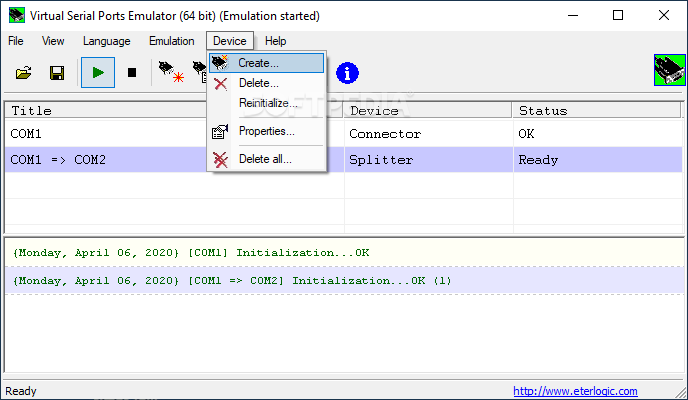688x400 pixels.
Task: Open the View menu
Action: coord(53,41)
